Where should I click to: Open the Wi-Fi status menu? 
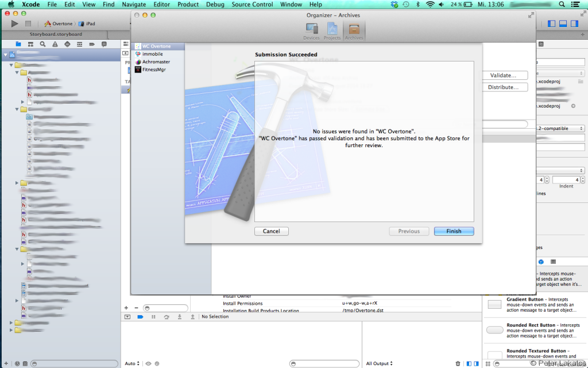tap(430, 5)
